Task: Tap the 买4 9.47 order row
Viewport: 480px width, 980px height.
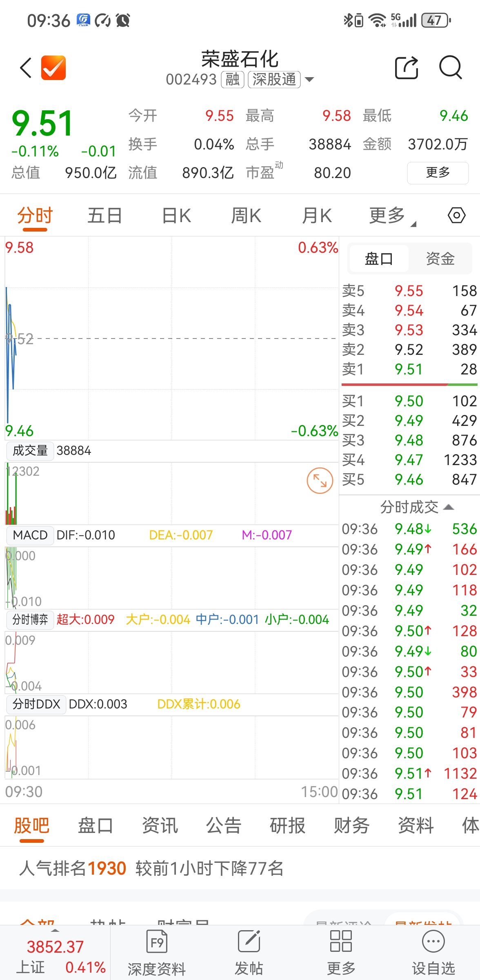Action: (409, 460)
